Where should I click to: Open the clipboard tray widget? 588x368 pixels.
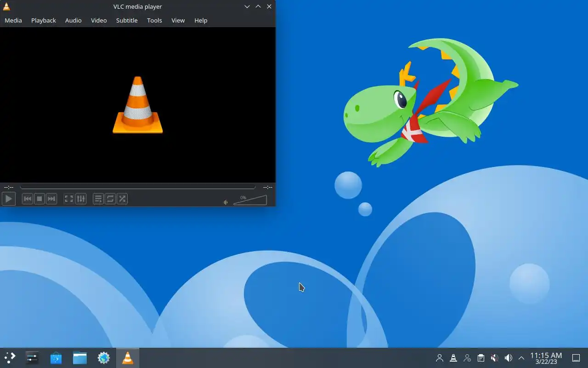pos(481,358)
